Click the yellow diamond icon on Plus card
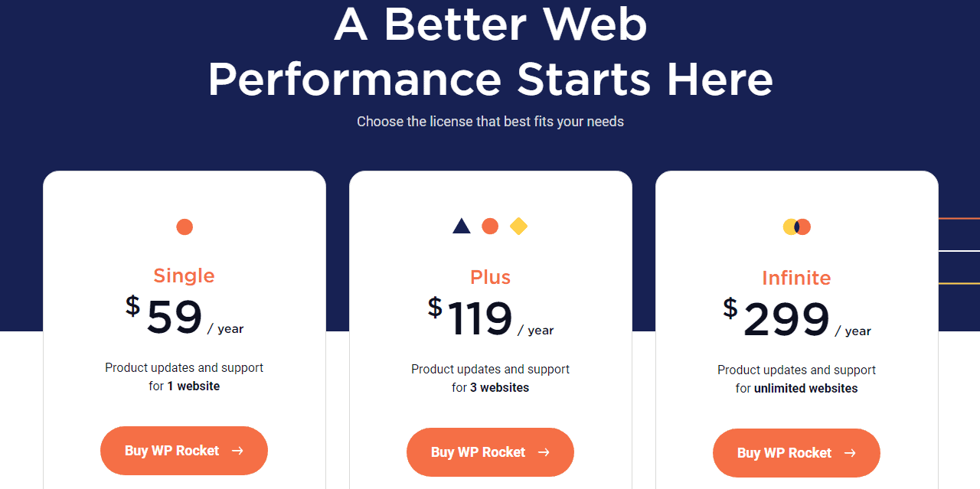The height and width of the screenshot is (489, 980). click(518, 227)
